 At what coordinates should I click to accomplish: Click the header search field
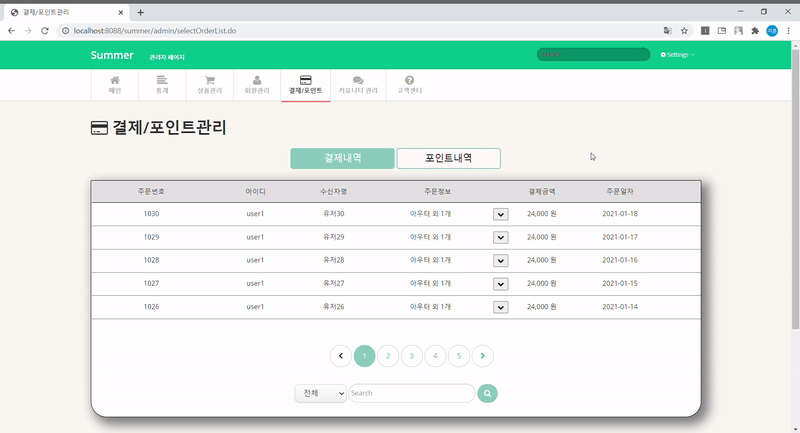(x=593, y=54)
